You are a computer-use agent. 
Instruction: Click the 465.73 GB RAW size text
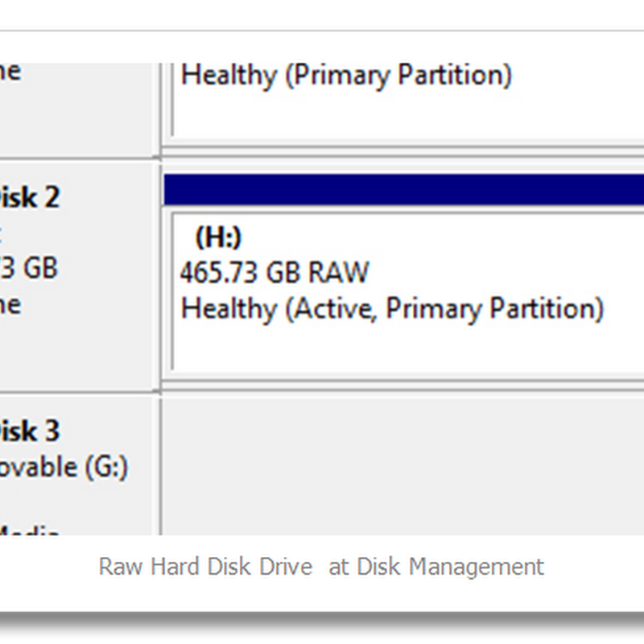click(x=274, y=272)
